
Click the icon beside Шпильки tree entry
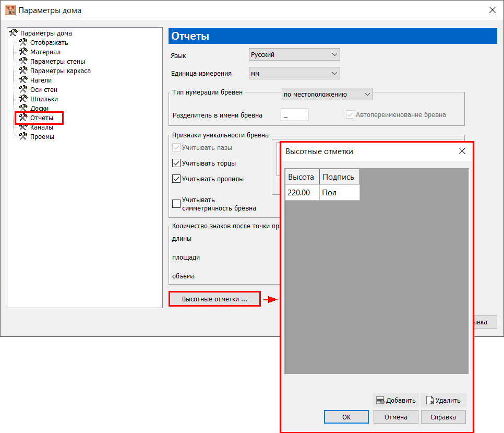point(23,99)
